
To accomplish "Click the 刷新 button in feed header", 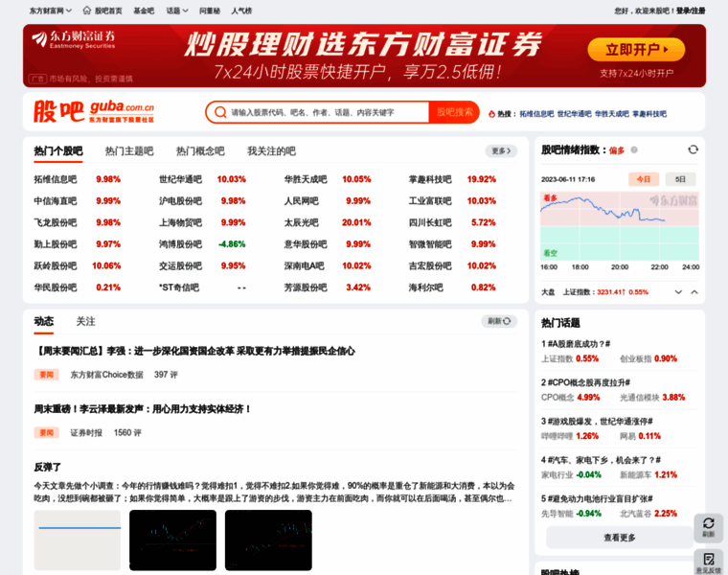I will click(499, 321).
